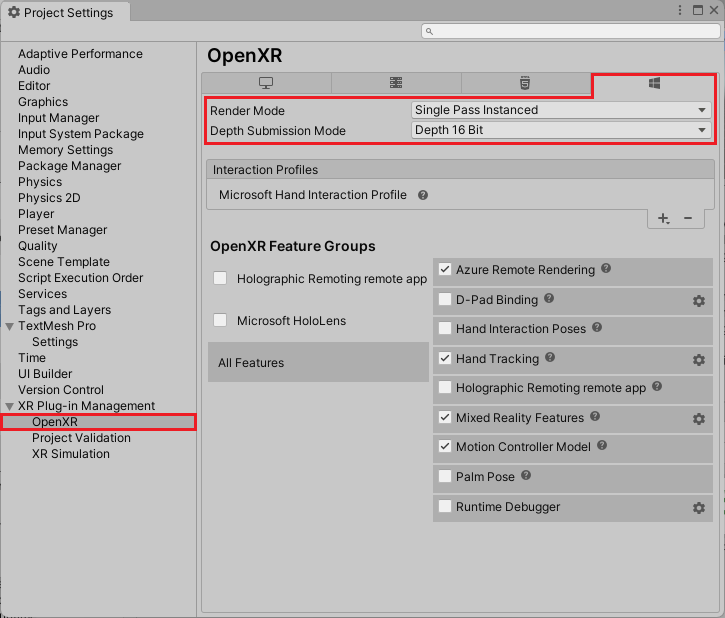Open Package Manager settings
The image size is (725, 618).
(x=69, y=165)
